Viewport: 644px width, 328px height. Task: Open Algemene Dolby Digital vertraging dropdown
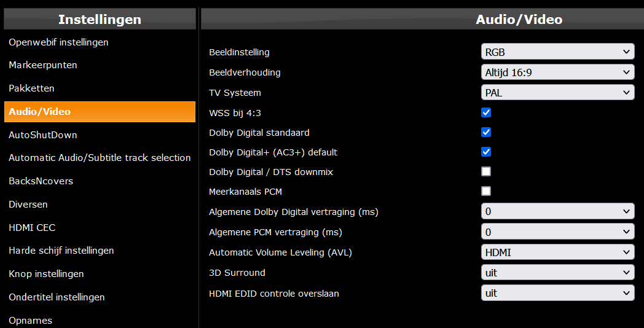point(558,211)
